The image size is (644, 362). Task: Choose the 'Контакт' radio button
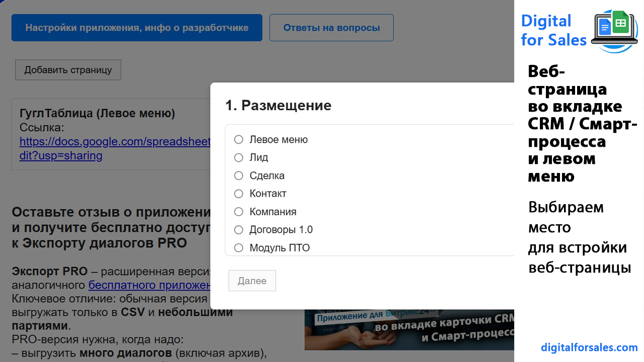tap(239, 194)
